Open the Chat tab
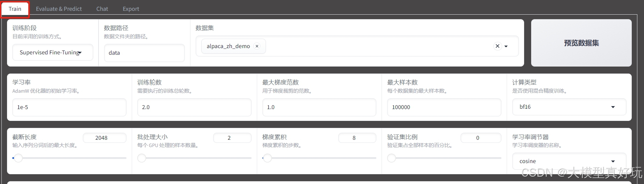Viewport: 644px width, 184px height. pyautogui.click(x=102, y=9)
